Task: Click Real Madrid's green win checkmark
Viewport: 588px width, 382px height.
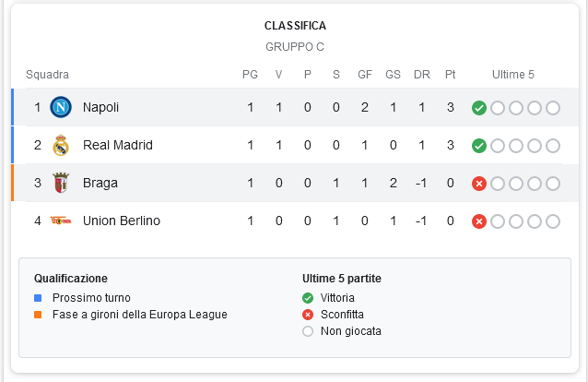Action: [479, 146]
